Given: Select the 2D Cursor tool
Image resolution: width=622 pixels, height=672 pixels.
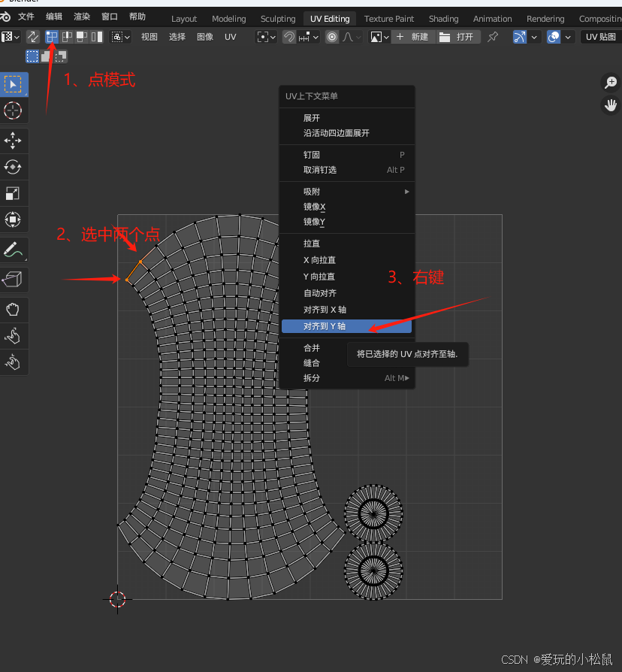Looking at the screenshot, I should (x=14, y=110).
